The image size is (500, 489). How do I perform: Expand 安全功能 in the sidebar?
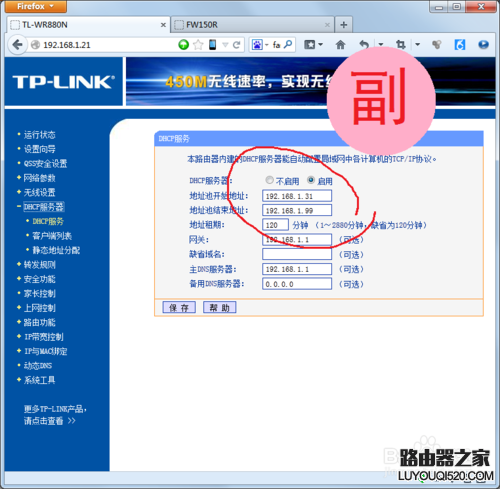[x=39, y=279]
